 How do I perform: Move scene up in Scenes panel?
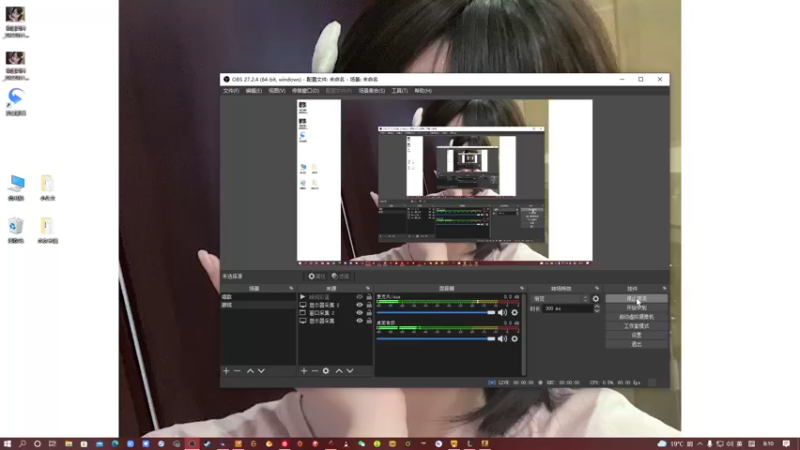tap(250, 371)
